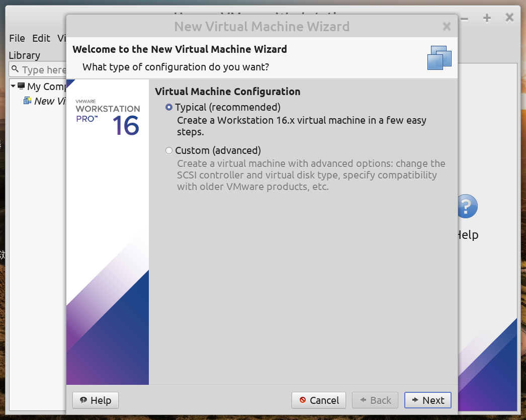Click the search magnifier icon in Library
The width and height of the screenshot is (526, 420).
click(15, 69)
